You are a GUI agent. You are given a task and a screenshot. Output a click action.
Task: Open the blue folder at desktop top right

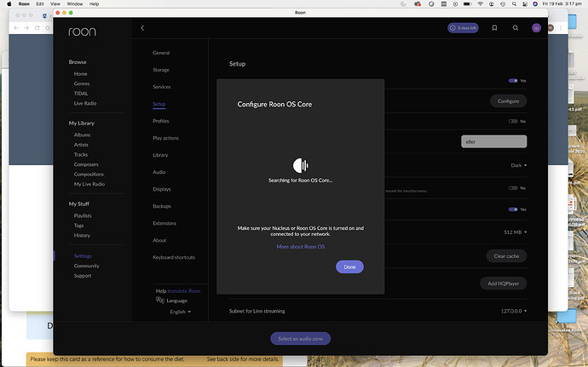(x=573, y=22)
